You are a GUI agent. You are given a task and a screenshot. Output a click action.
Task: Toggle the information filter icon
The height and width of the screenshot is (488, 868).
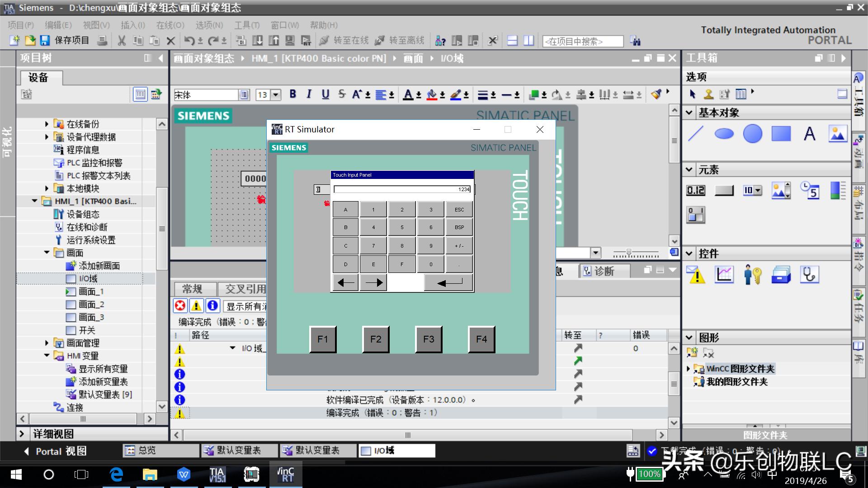[212, 306]
